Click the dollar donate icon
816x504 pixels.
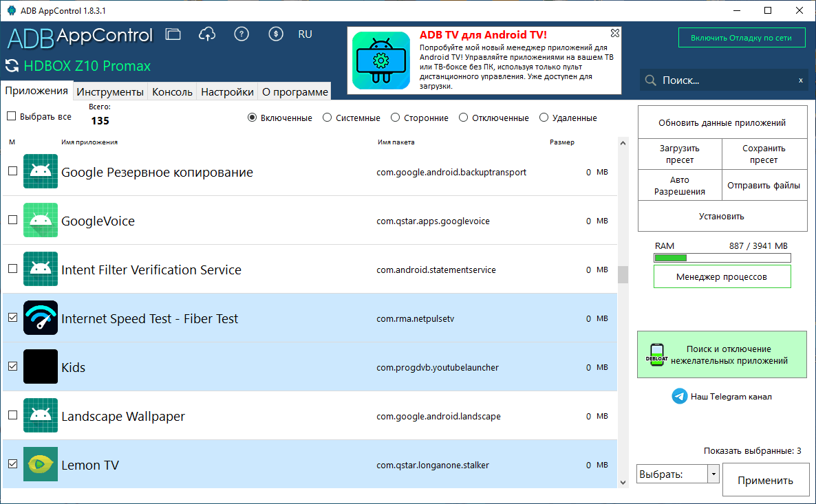(x=276, y=34)
